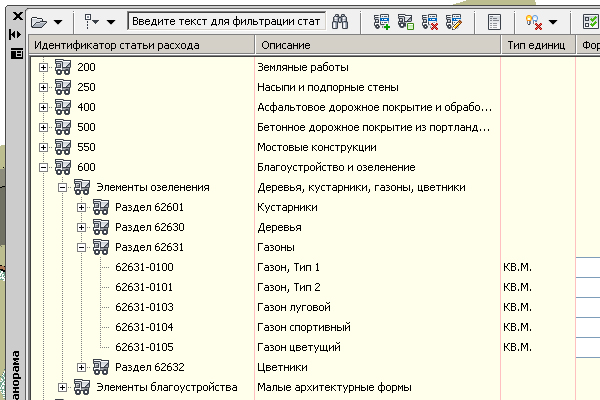Click the tree category format icon

[x=91, y=21]
